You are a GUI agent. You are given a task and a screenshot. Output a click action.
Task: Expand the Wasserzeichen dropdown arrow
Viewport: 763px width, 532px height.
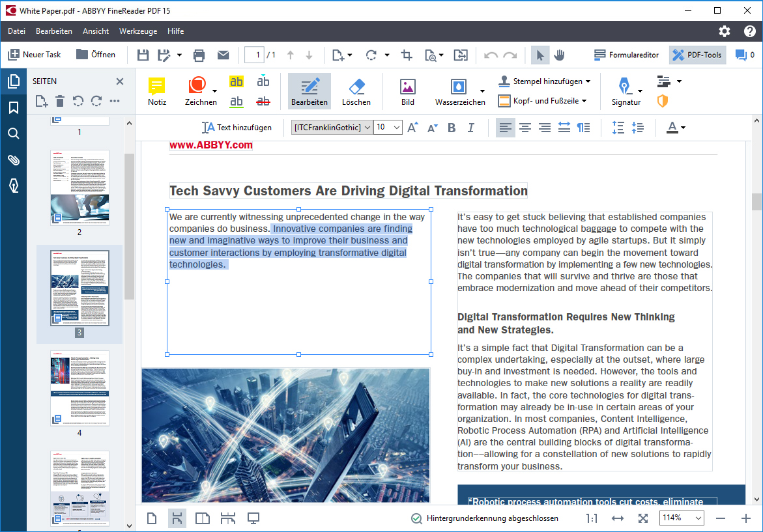tap(482, 91)
